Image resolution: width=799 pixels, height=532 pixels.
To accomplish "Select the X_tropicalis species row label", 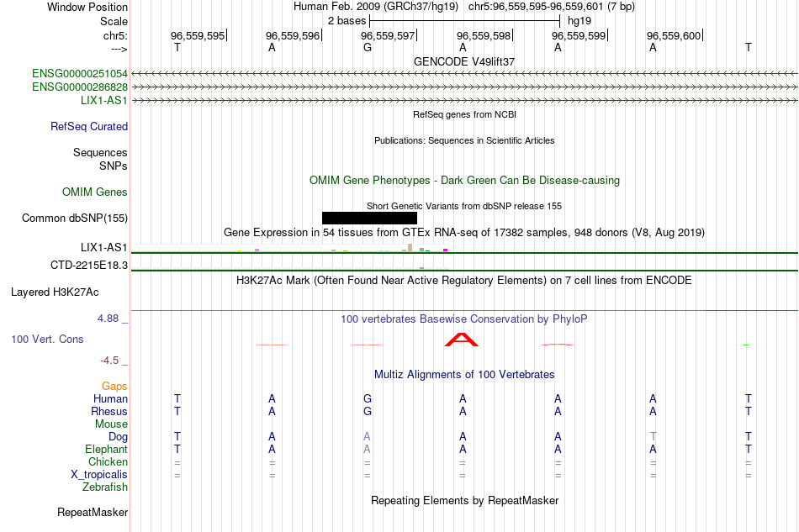I will [99, 475].
